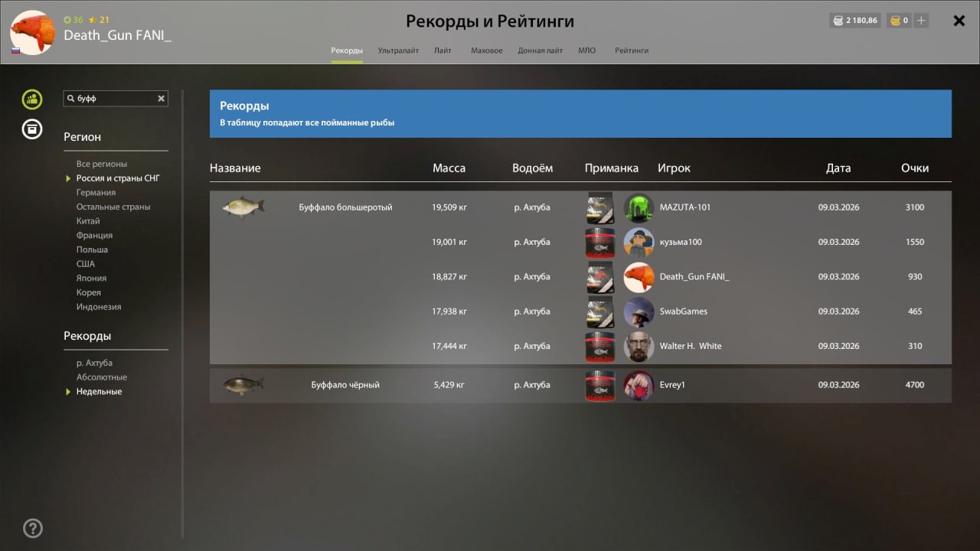Sort the table by Масса column header
This screenshot has width=980, height=551.
[449, 168]
